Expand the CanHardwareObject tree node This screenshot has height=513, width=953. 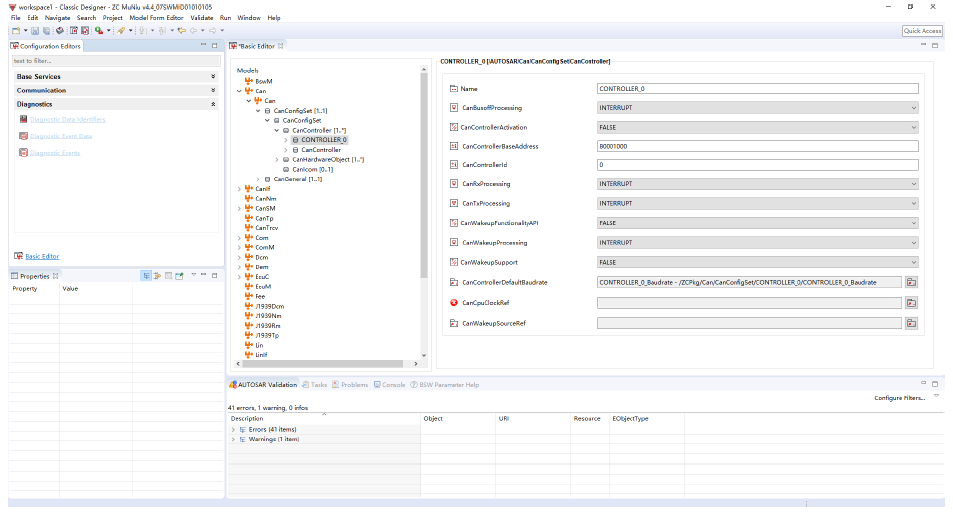(x=277, y=160)
